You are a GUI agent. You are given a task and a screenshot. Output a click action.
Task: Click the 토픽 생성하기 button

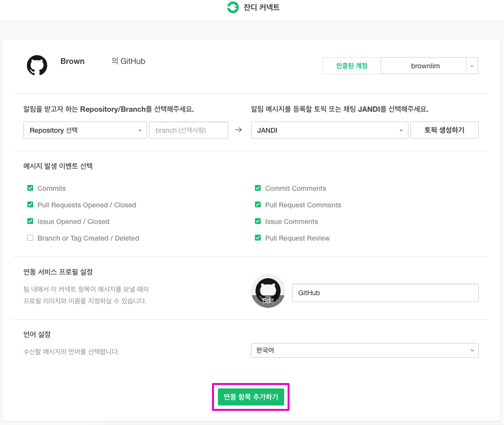444,130
